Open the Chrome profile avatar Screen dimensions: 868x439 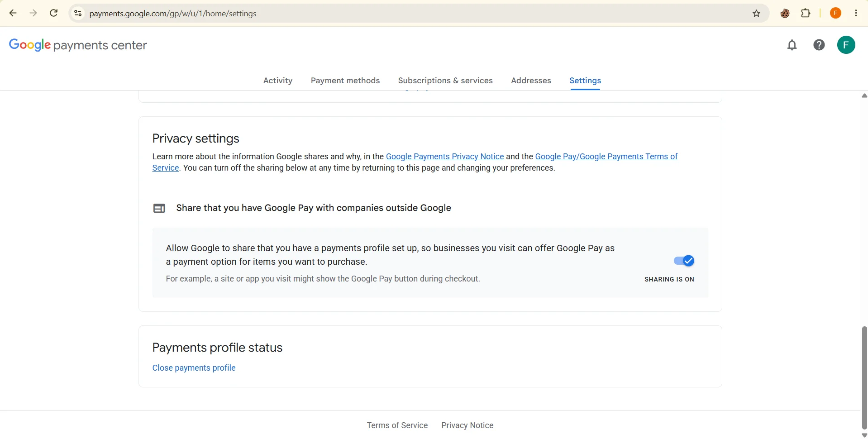tap(835, 13)
